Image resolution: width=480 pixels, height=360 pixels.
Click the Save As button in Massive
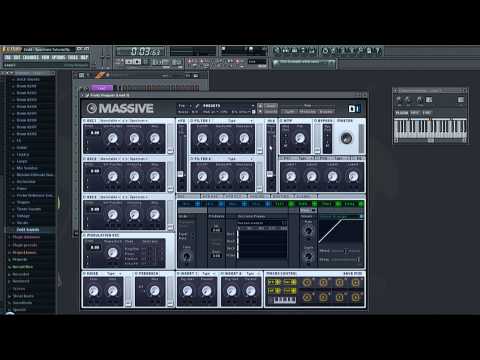[x=270, y=111]
